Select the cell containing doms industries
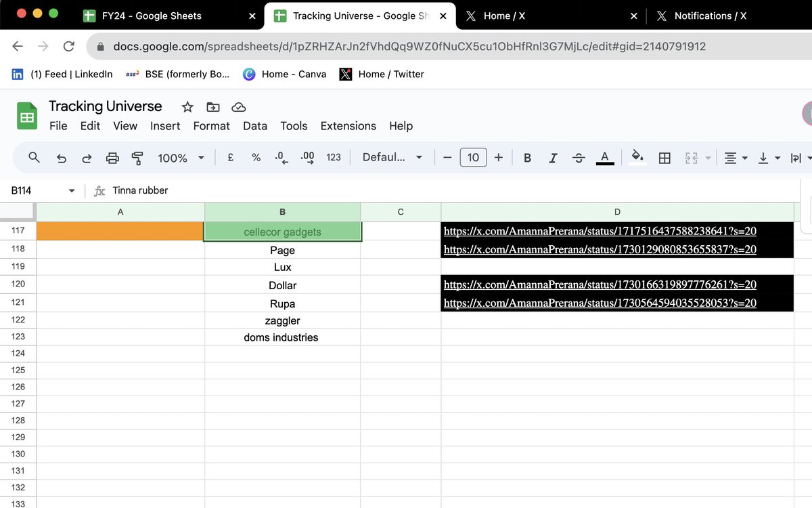Viewport: 812px width, 508px height. click(x=282, y=337)
